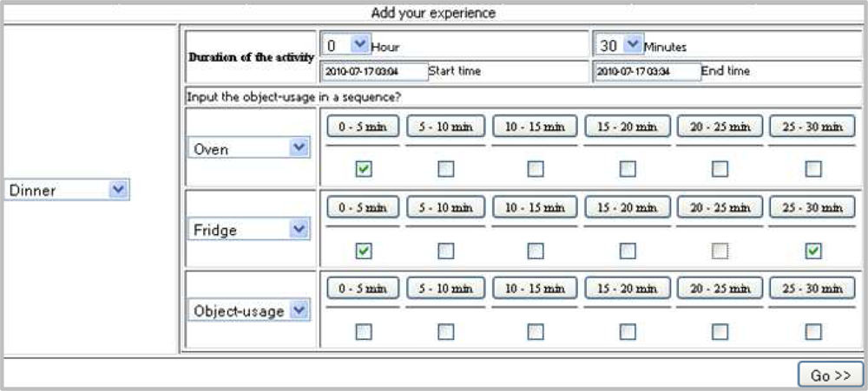
Task: Check Object-usage 10 - 15 min checkbox
Action: click(536, 332)
